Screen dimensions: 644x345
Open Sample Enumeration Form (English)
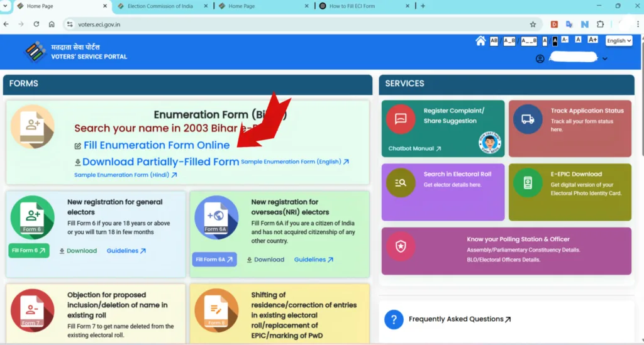(x=294, y=162)
